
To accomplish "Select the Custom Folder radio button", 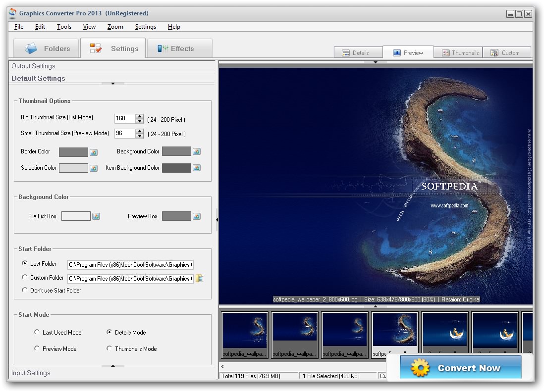I will tap(24, 277).
